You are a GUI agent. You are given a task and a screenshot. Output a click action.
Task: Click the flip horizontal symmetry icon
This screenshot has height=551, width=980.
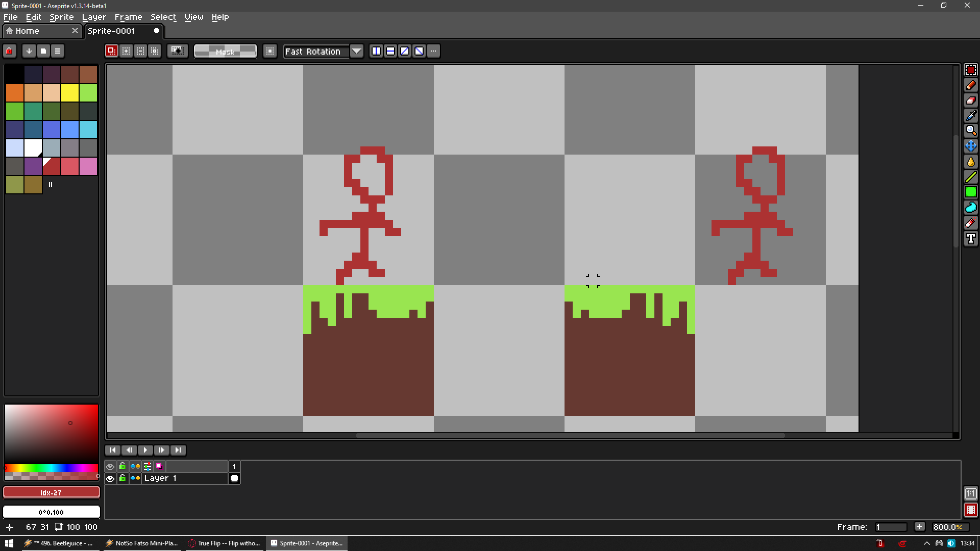(x=376, y=51)
